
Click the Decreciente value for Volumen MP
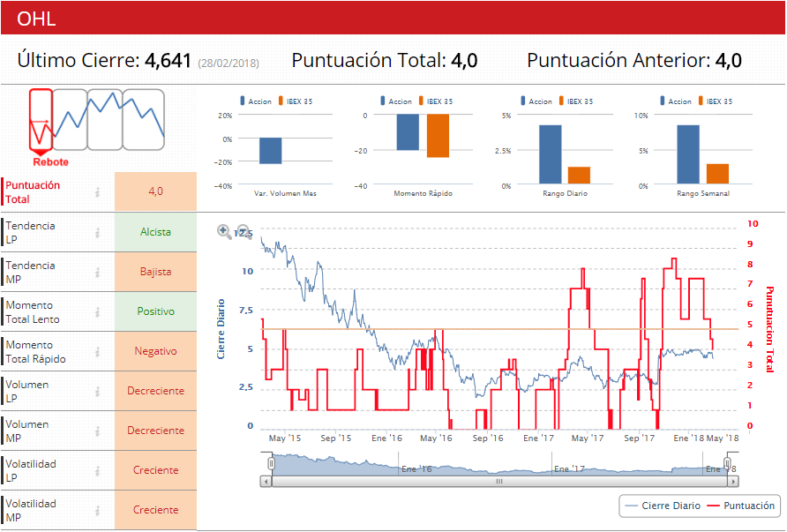tap(155, 431)
